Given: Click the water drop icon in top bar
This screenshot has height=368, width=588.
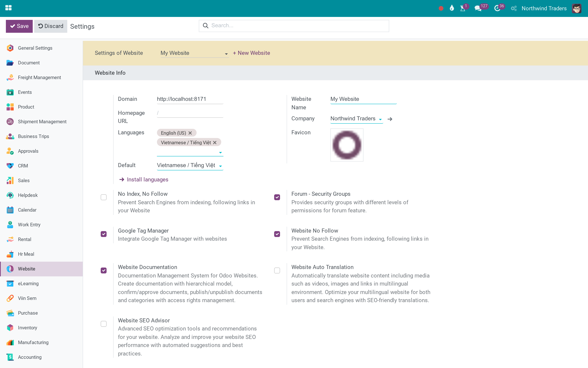Looking at the screenshot, I should [452, 8].
